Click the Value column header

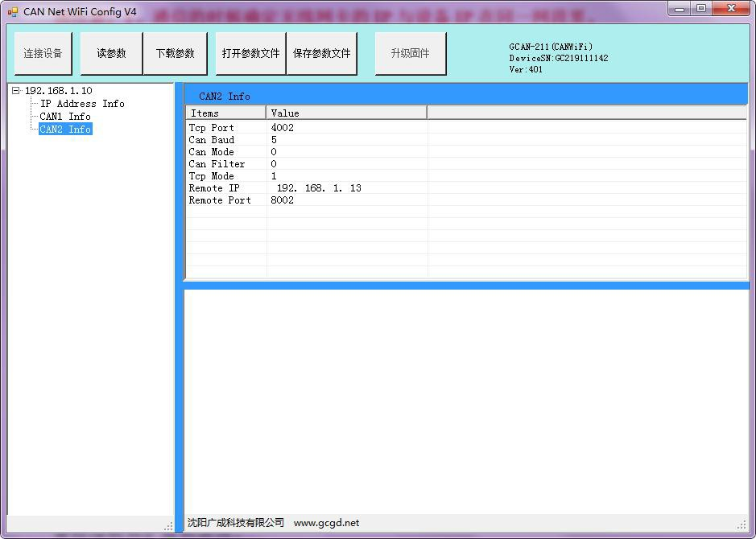pos(346,113)
